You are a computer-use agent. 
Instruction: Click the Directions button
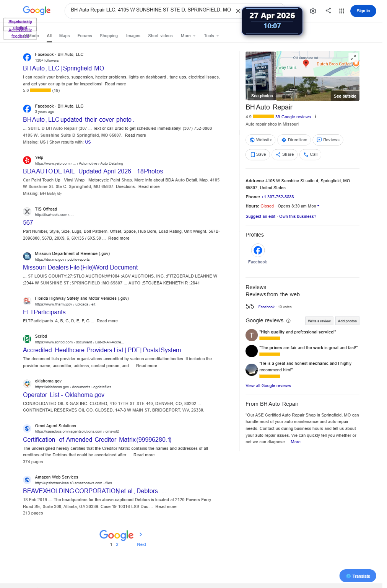tap(294, 140)
